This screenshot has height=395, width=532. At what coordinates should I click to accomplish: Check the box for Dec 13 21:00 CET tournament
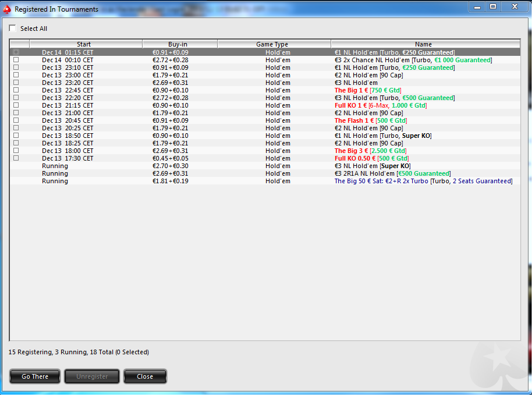16,113
